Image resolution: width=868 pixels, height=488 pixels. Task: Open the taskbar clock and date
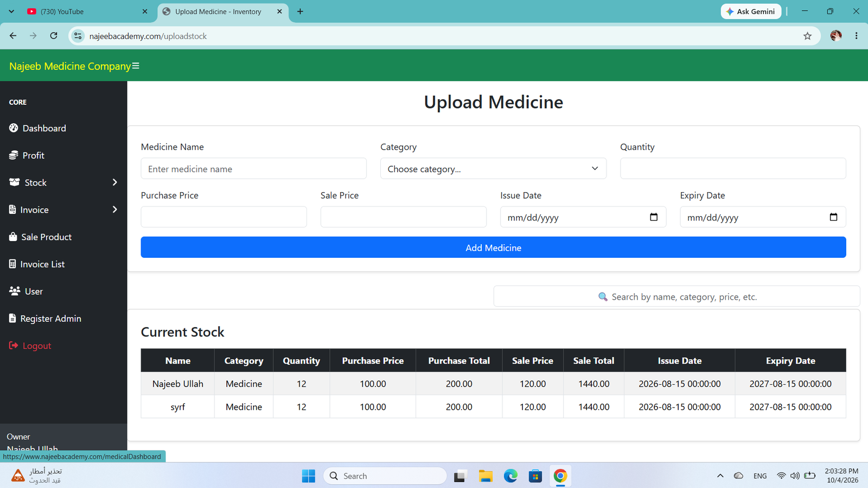[841, 476]
